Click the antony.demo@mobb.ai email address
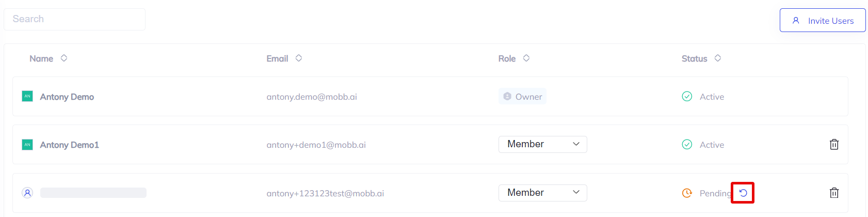This screenshot has height=217, width=868. coord(312,97)
